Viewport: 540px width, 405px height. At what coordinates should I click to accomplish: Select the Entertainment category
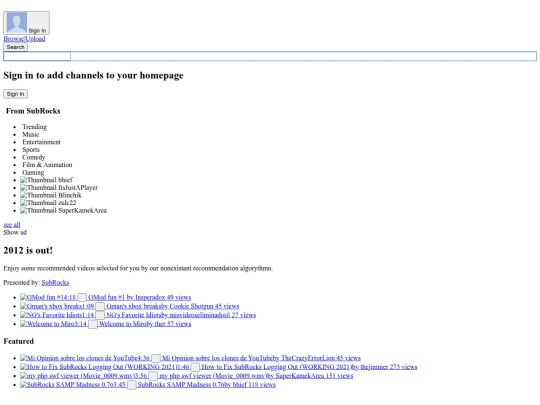(41, 142)
